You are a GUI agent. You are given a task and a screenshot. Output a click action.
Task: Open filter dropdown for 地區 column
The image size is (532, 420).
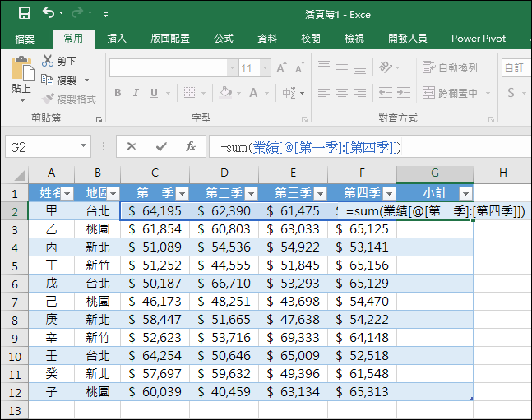[113, 193]
